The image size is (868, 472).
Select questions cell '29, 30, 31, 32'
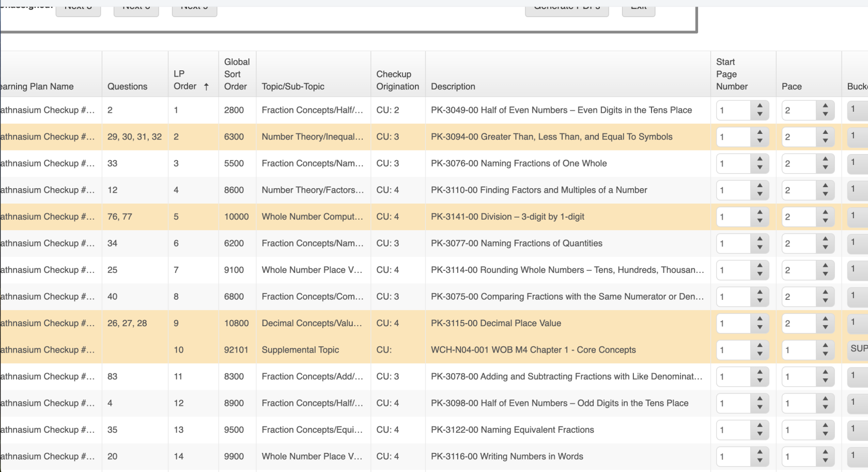tap(134, 136)
